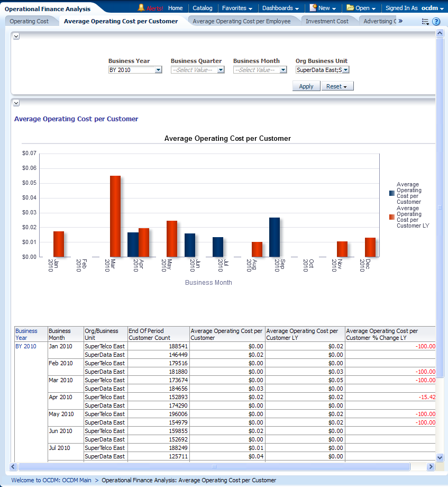Click the Alerts bell icon
The height and width of the screenshot is (487, 448).
point(141,8)
